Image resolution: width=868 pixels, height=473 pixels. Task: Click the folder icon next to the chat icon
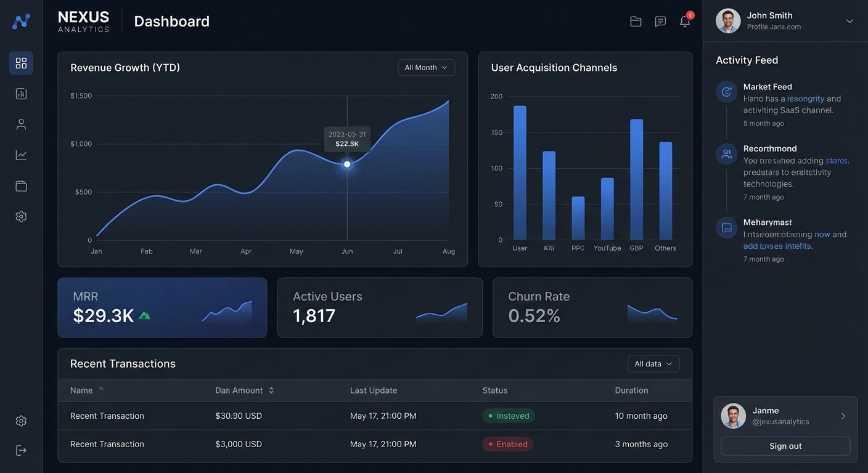coord(636,20)
